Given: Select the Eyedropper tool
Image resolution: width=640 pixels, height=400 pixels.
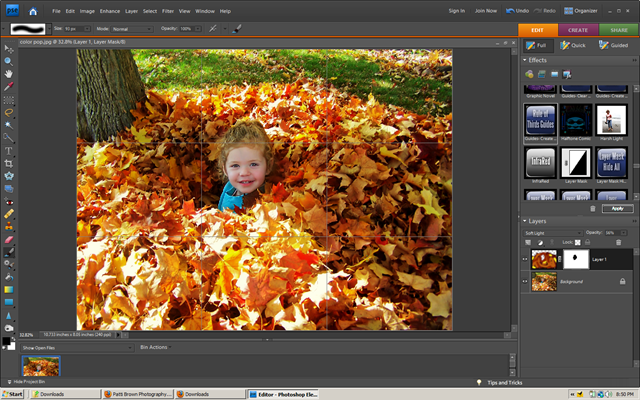Looking at the screenshot, I should (9, 87).
